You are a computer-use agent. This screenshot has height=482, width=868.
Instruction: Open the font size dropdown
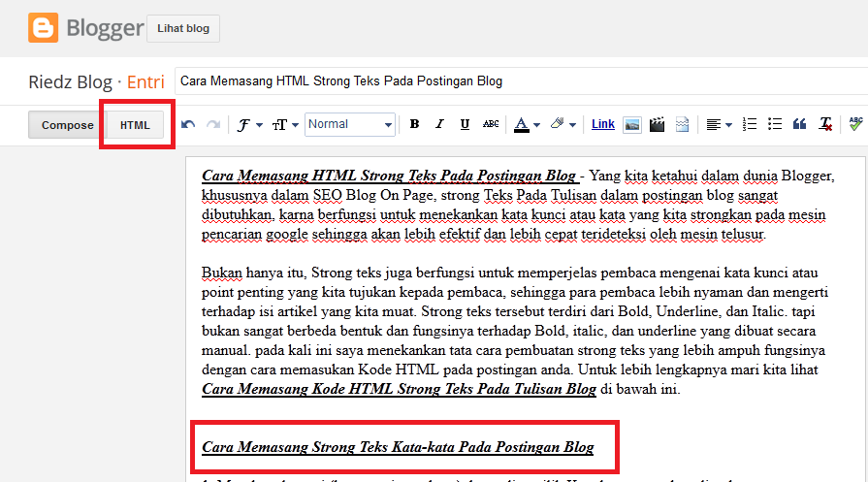285,125
